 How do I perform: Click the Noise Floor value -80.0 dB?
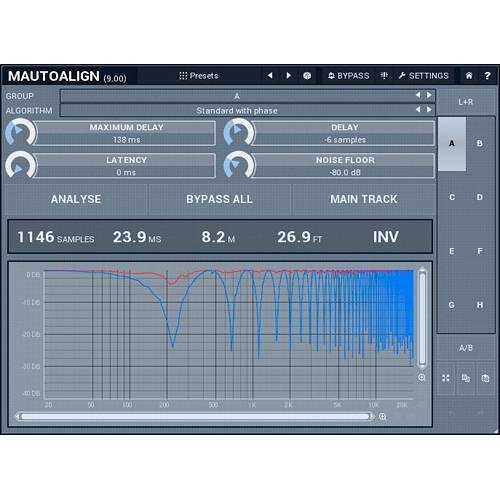[x=345, y=172]
